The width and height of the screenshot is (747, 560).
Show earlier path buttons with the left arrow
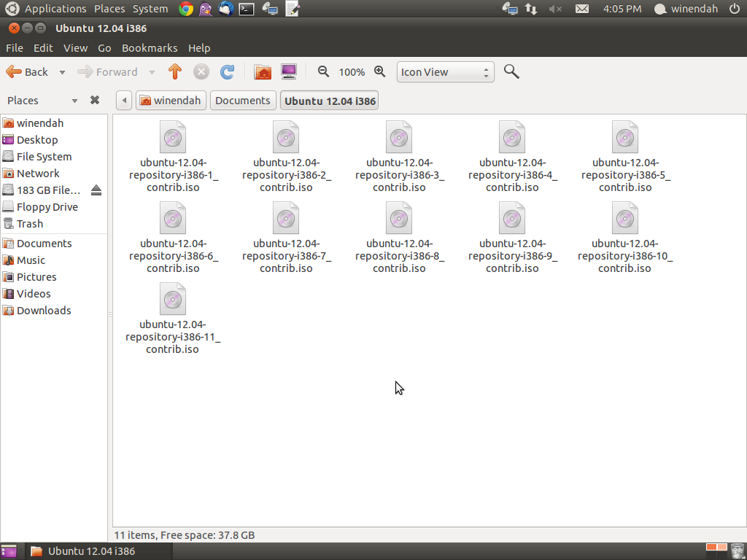click(x=124, y=101)
